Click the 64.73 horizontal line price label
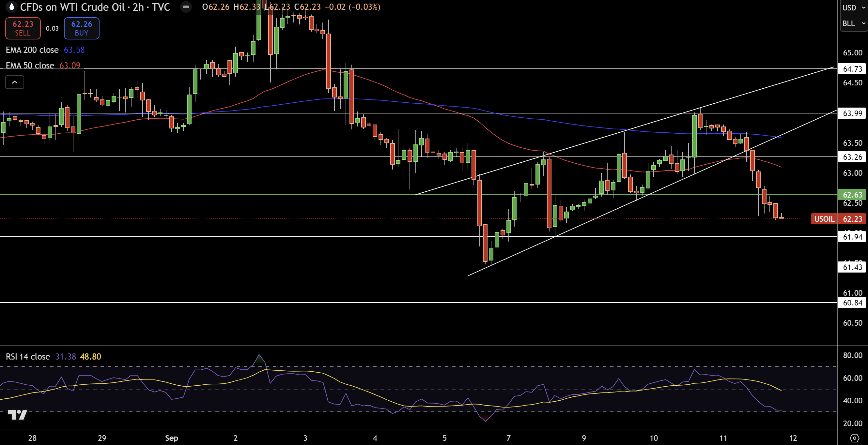The image size is (868, 445). (852, 69)
